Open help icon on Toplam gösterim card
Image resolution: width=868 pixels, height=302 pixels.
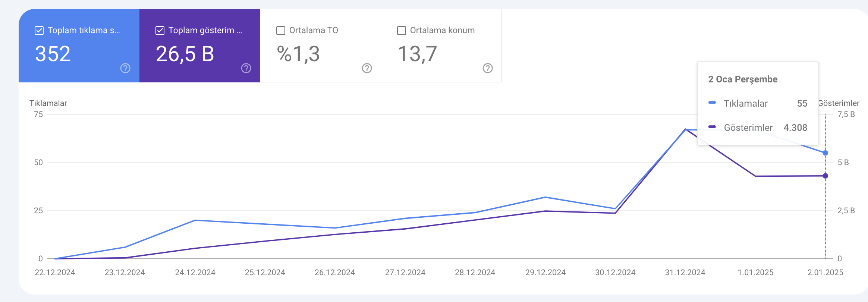click(x=246, y=68)
